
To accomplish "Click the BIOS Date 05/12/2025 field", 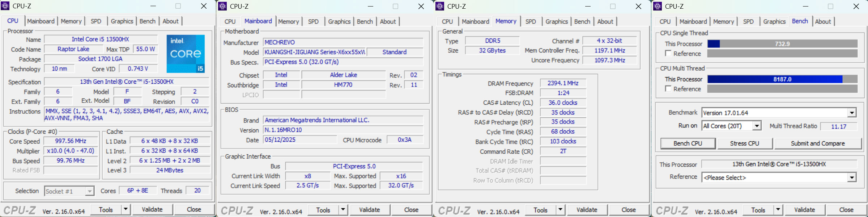I will (x=300, y=140).
